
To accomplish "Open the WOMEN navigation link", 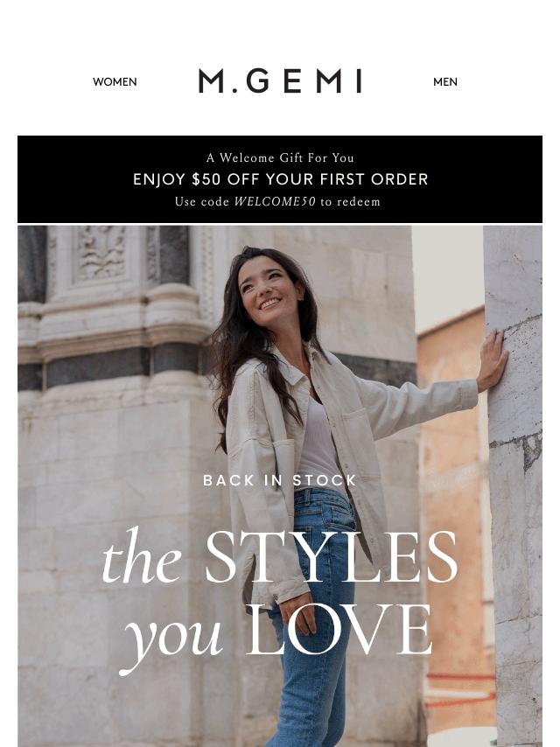I will pos(115,82).
